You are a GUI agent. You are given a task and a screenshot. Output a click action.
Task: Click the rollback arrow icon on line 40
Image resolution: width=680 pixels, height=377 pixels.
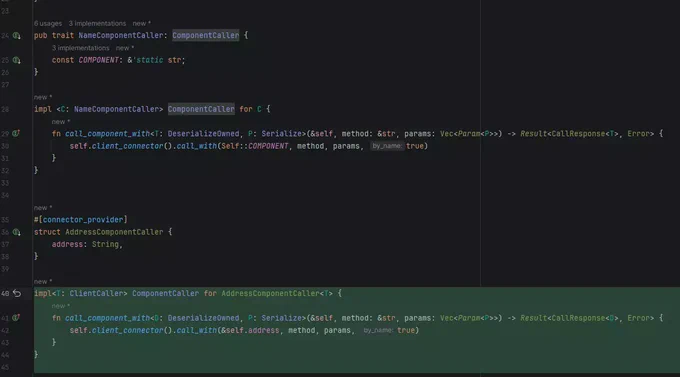coord(17,294)
